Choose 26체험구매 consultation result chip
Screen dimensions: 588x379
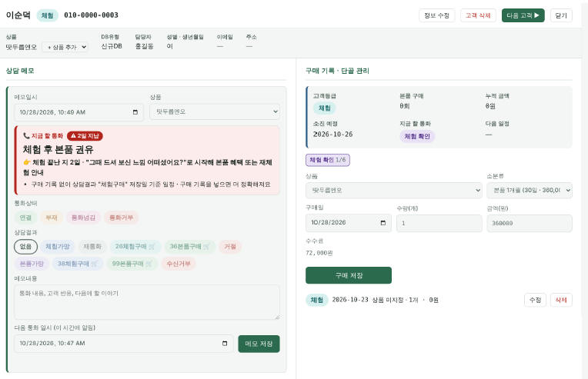point(135,247)
